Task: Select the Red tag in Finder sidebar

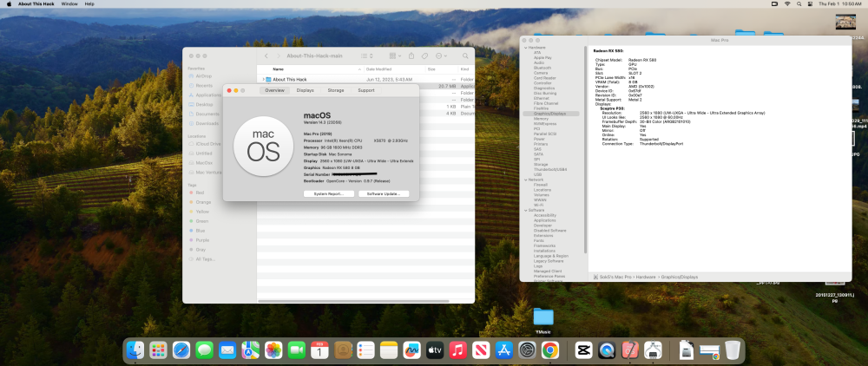Action: click(x=200, y=193)
